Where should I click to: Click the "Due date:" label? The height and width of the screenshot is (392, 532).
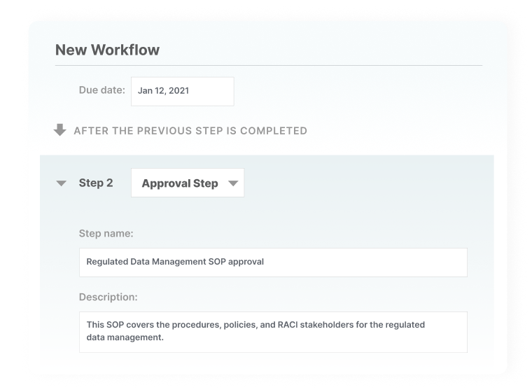click(x=102, y=90)
